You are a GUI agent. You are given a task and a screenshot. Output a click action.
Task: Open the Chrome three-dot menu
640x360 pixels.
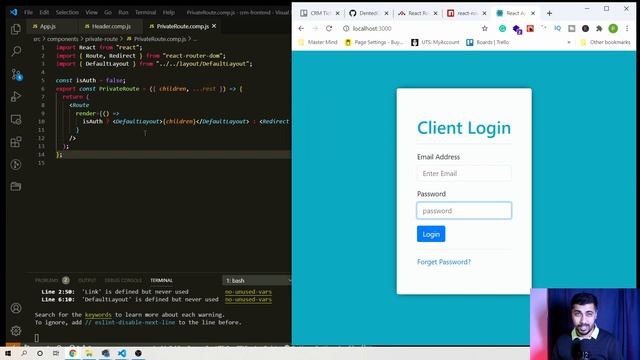(x=627, y=29)
